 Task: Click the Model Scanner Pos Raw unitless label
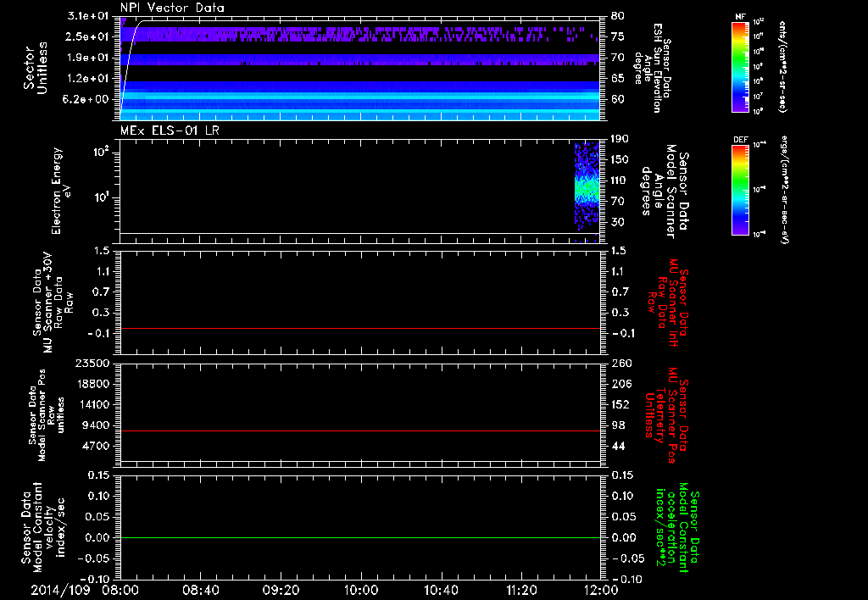pos(47,415)
